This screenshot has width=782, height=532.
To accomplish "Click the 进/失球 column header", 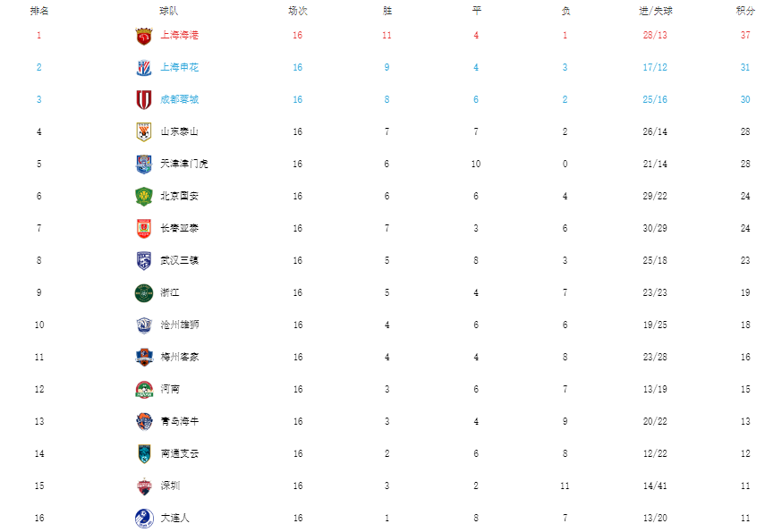I will 656,11.
